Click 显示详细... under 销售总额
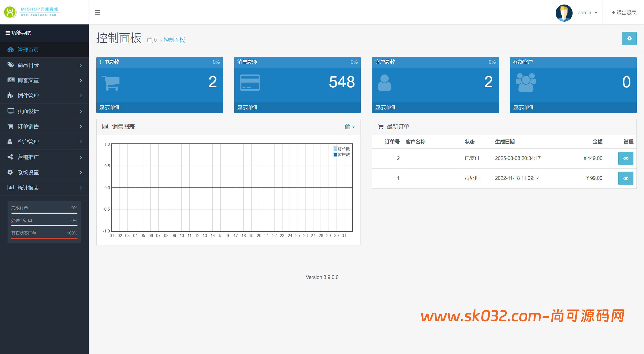The height and width of the screenshot is (354, 644). pos(249,108)
